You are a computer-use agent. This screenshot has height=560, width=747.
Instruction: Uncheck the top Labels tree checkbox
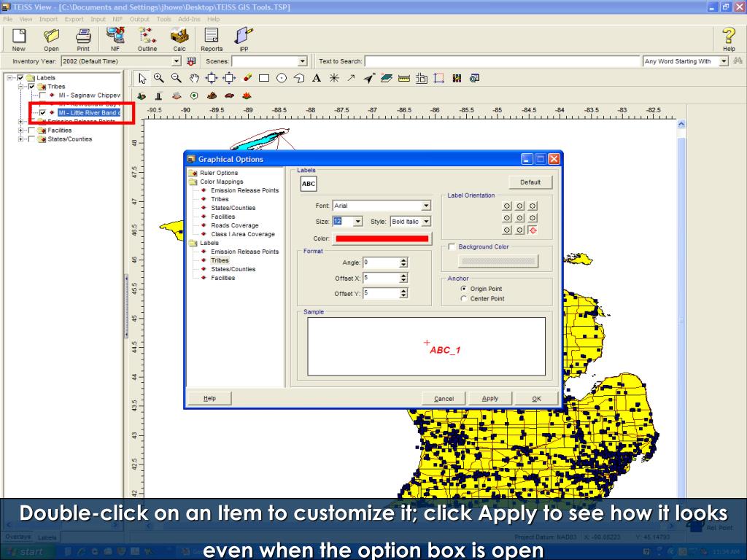[20, 77]
